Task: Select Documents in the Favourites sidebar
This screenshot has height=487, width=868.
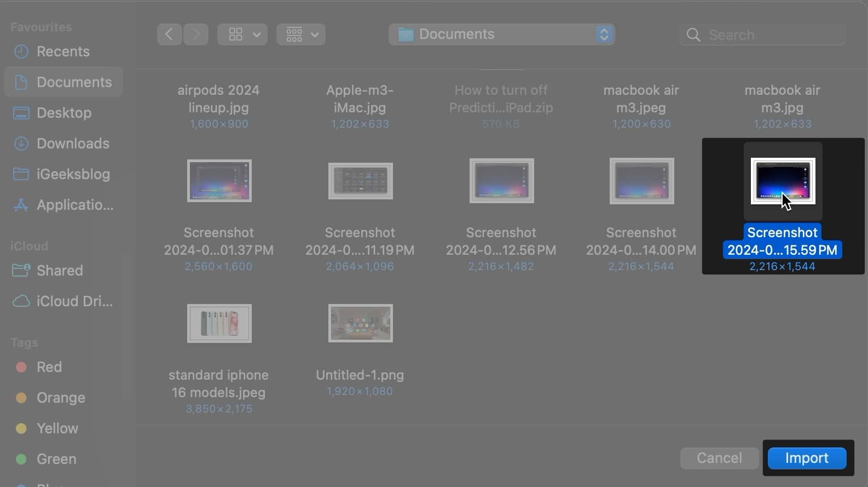Action: tap(63, 82)
